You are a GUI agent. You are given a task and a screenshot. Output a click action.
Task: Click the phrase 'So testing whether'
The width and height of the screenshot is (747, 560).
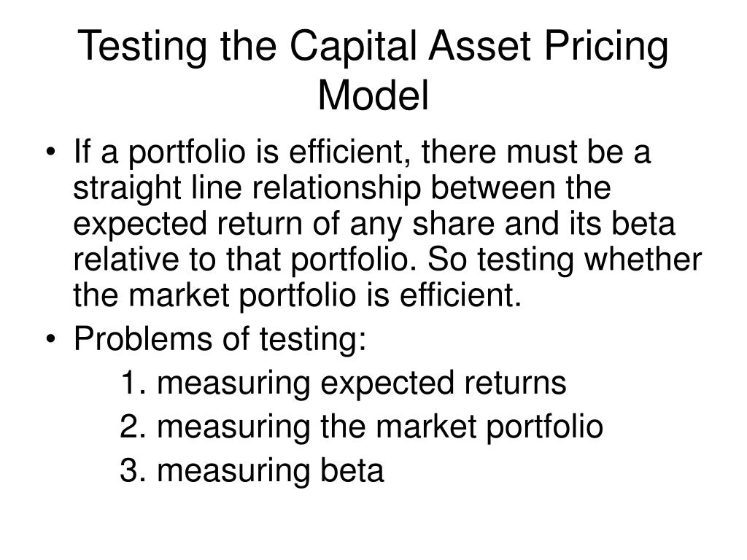[565, 260]
